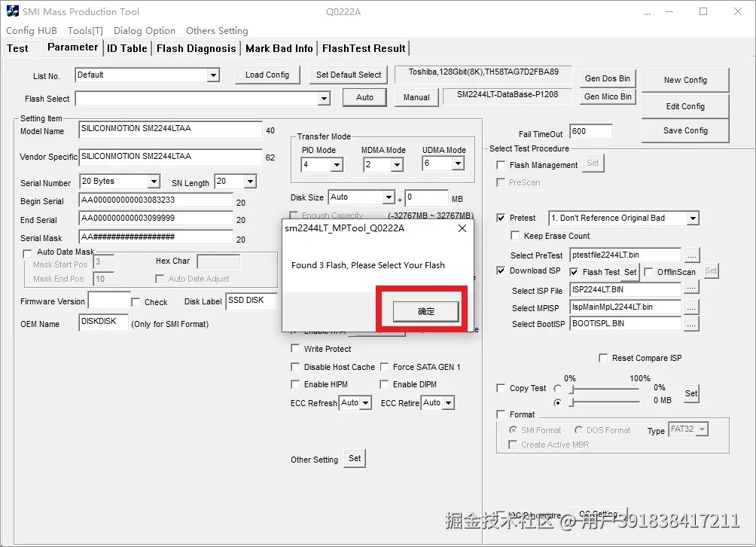Close the sm2244LT_MPTool dialog with X
This screenshot has height=547, width=756.
[462, 228]
